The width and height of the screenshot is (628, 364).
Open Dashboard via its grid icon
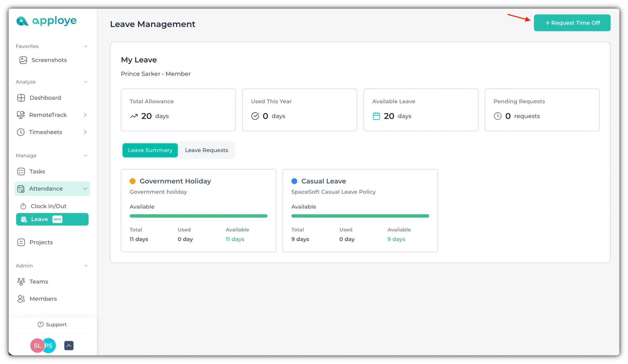click(21, 98)
